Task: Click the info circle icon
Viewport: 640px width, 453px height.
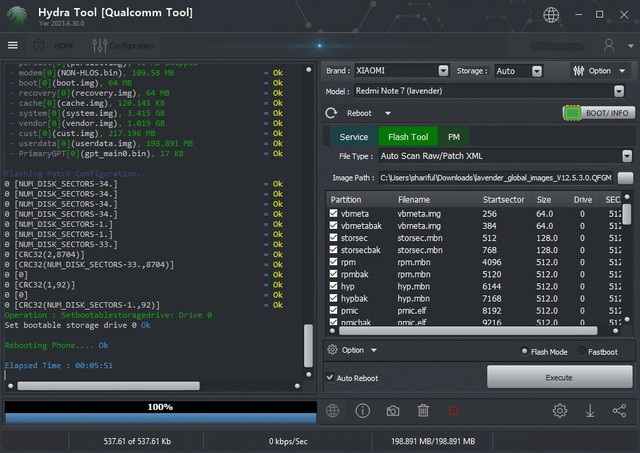Action: coord(362,411)
